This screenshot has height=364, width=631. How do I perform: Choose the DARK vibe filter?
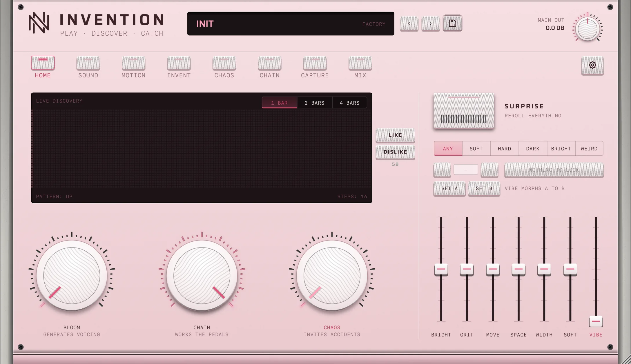(x=533, y=148)
